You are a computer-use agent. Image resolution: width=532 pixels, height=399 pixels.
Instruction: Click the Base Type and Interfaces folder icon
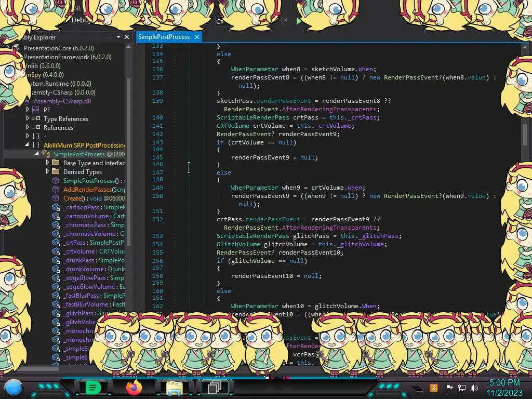pos(56,163)
